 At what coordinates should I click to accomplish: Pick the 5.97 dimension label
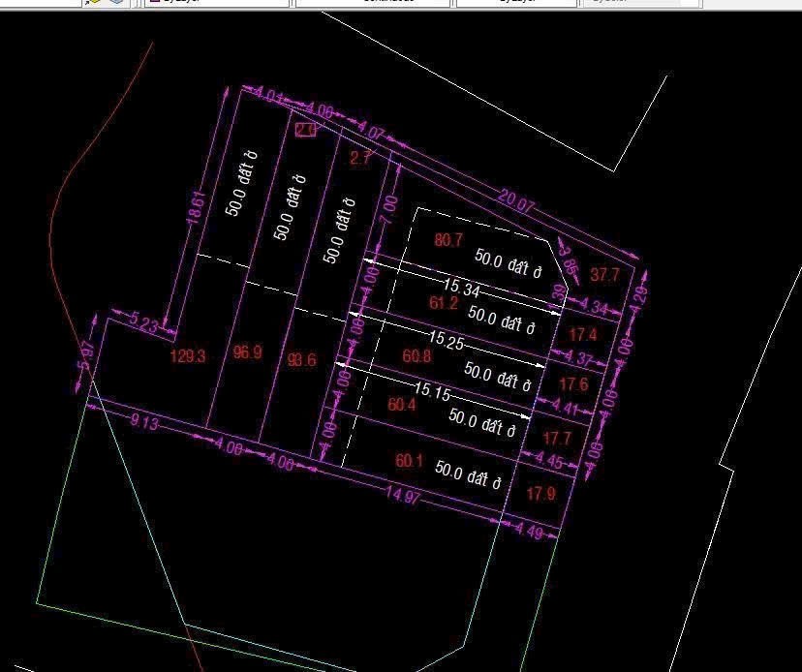point(86,355)
